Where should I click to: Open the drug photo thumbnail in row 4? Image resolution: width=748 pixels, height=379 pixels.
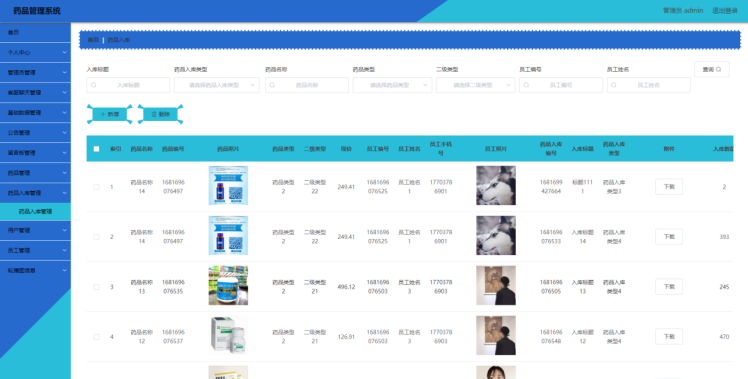(228, 336)
